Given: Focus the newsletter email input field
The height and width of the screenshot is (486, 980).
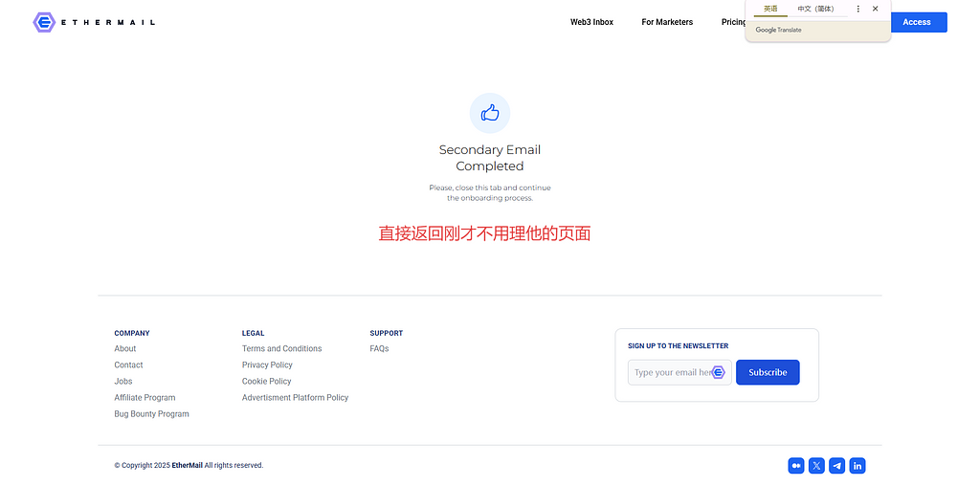Looking at the screenshot, I should [670, 372].
